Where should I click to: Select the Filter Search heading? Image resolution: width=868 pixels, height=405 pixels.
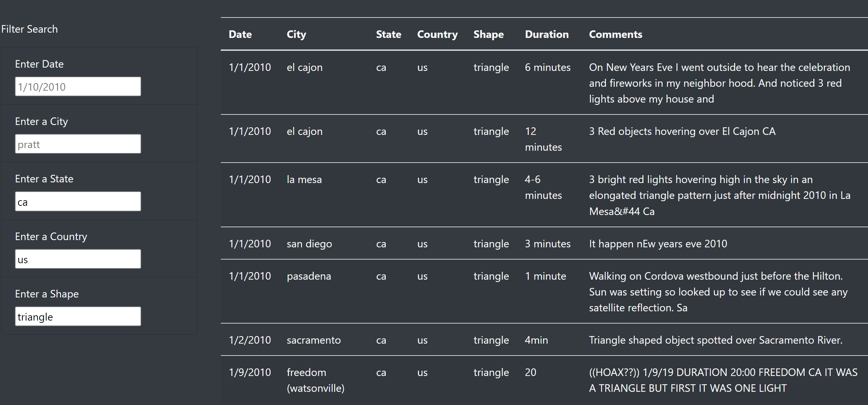(30, 29)
